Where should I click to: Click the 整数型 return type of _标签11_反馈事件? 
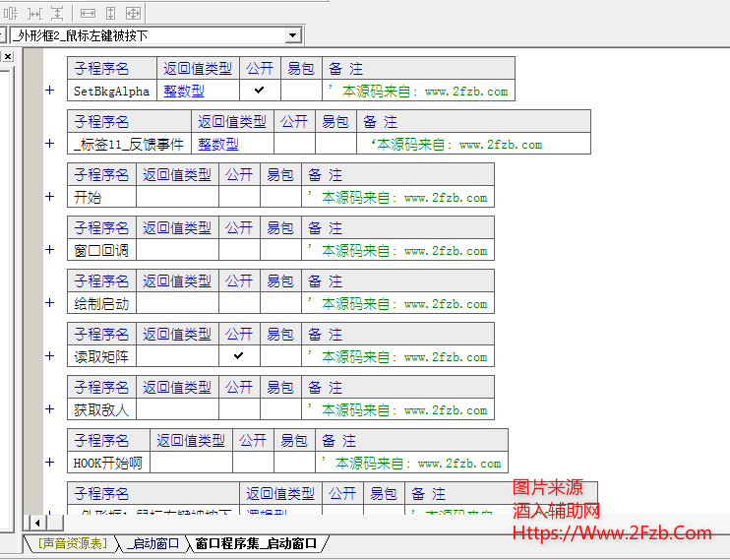[217, 144]
